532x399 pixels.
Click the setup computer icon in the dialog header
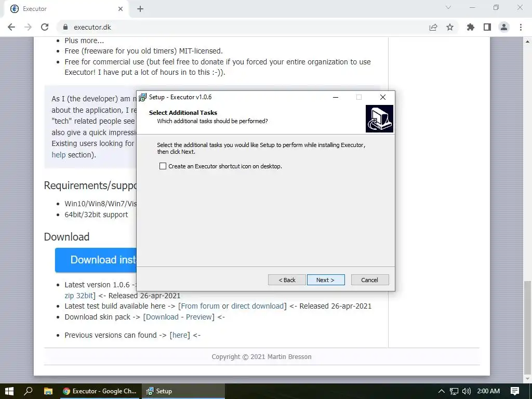(x=379, y=118)
